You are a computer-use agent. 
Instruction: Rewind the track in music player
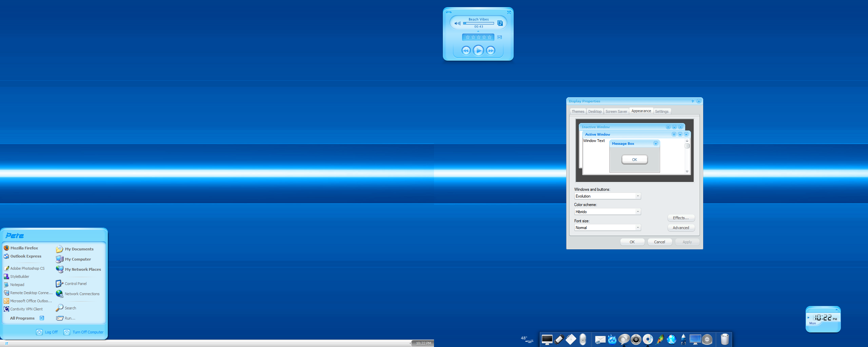[466, 50]
